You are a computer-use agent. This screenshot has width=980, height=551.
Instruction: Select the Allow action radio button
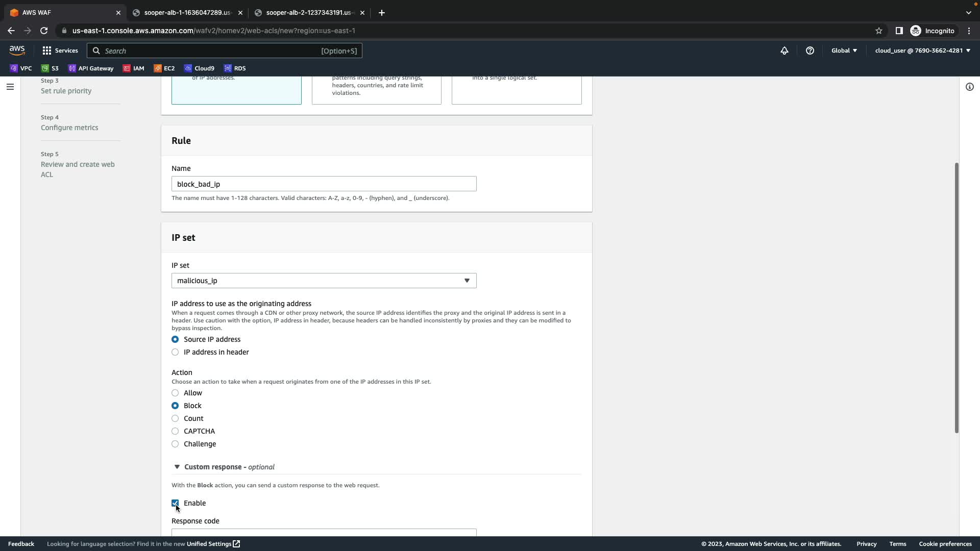click(175, 393)
